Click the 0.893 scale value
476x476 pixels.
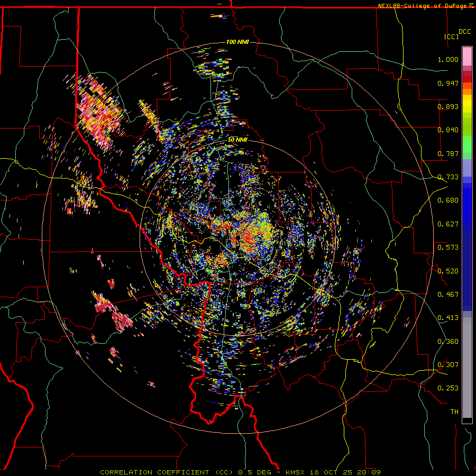[448, 106]
